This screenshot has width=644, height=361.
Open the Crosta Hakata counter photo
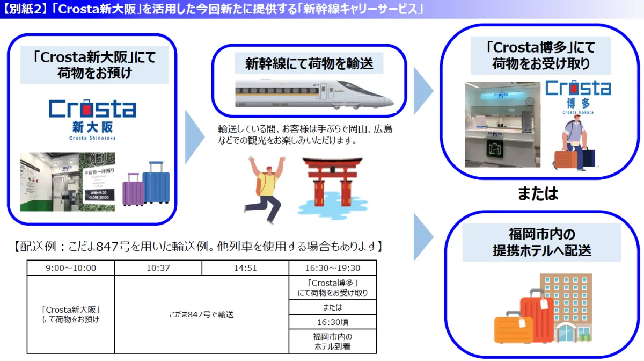[x=502, y=125]
